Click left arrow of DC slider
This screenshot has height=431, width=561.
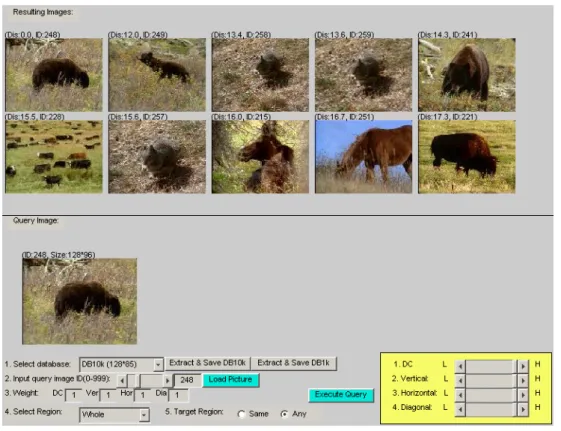(x=460, y=366)
